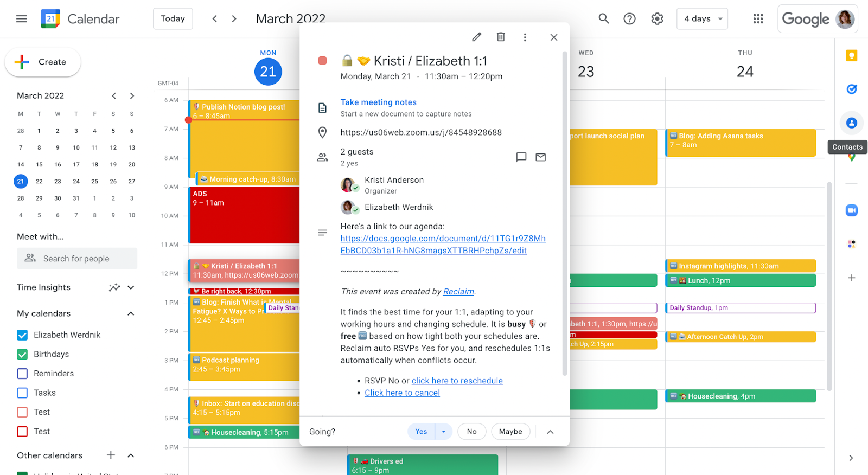The image size is (868, 475).
Task: Open the 4 days view dropdown
Action: pos(703,19)
